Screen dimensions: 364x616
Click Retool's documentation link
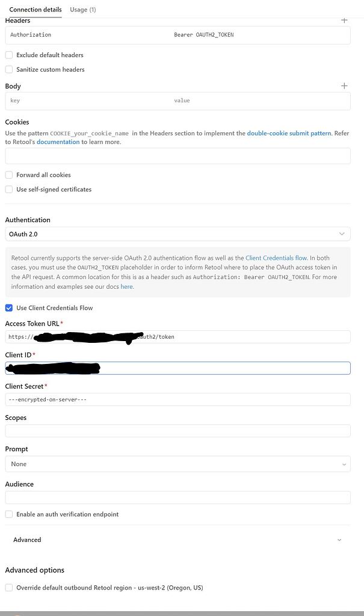[x=58, y=141]
